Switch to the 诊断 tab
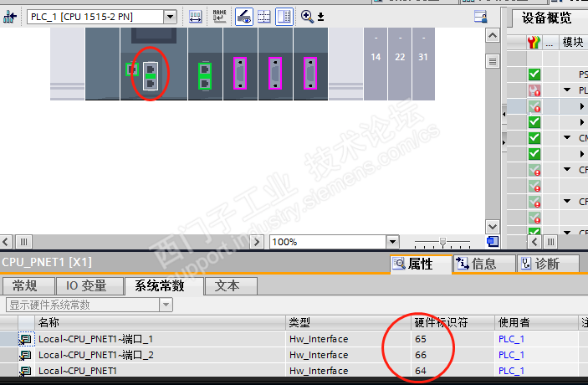The width and height of the screenshot is (588, 385). click(548, 264)
